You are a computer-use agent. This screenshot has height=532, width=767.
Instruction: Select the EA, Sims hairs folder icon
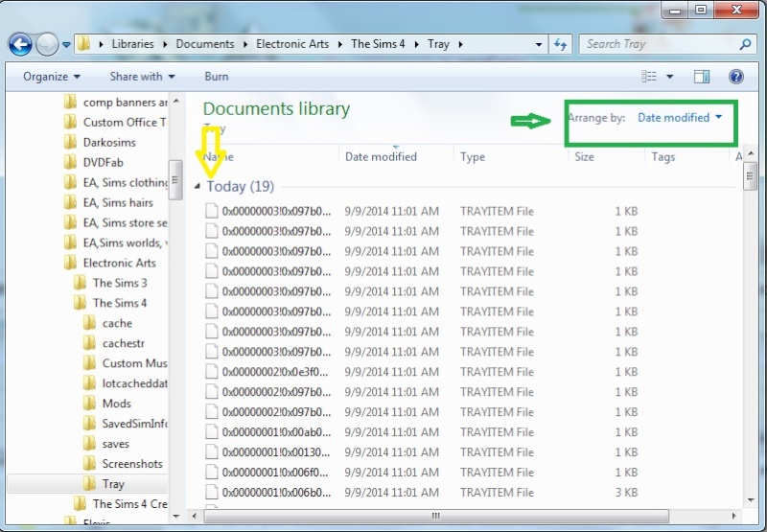coord(70,202)
